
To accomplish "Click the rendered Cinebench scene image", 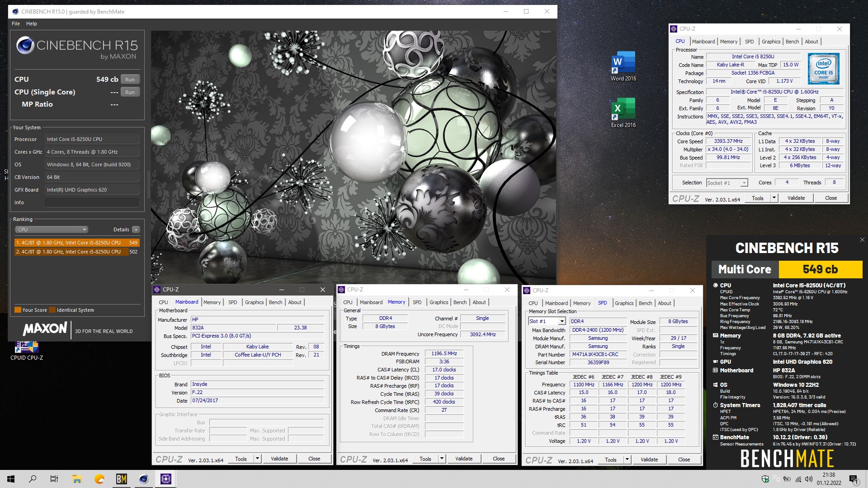I will 353,157.
